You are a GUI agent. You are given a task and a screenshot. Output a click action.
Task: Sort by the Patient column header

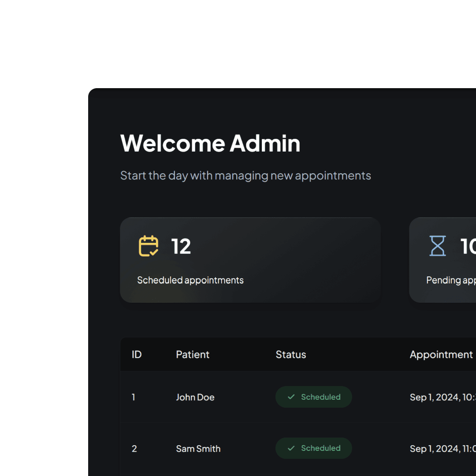coord(193,354)
